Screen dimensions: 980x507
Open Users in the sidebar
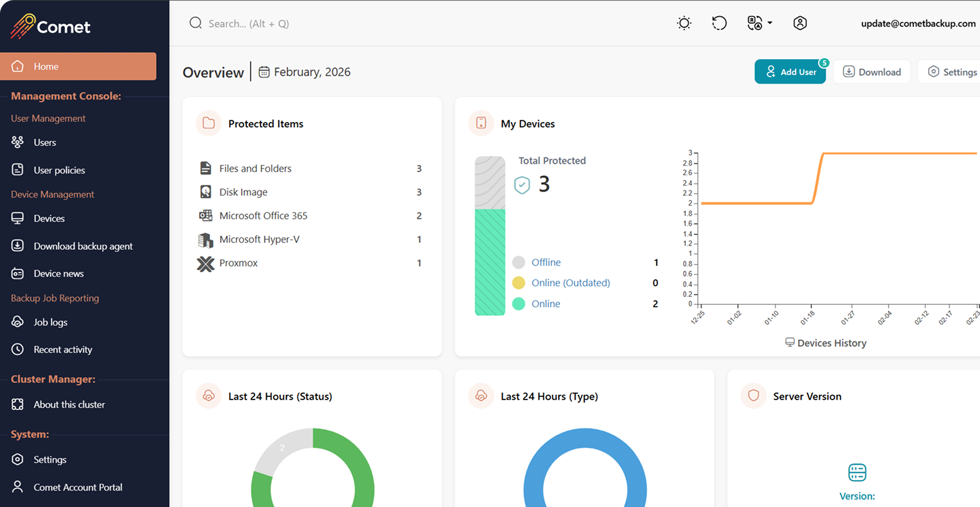[x=45, y=142]
